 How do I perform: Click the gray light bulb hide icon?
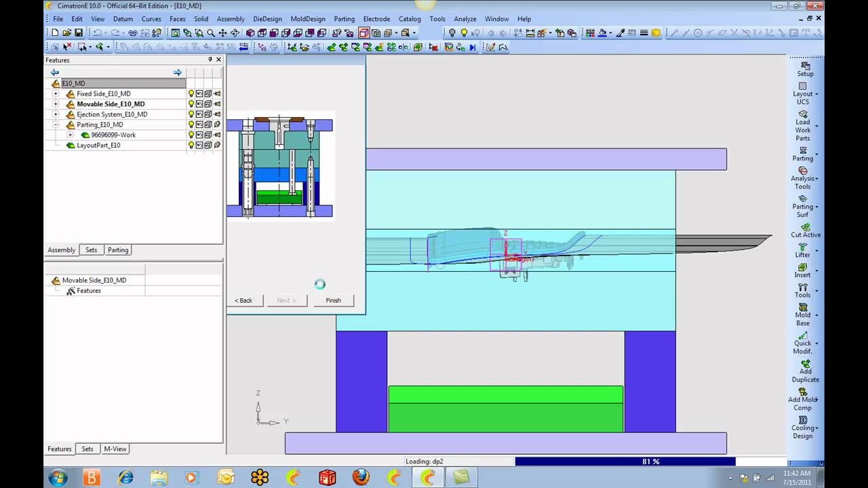(x=452, y=33)
